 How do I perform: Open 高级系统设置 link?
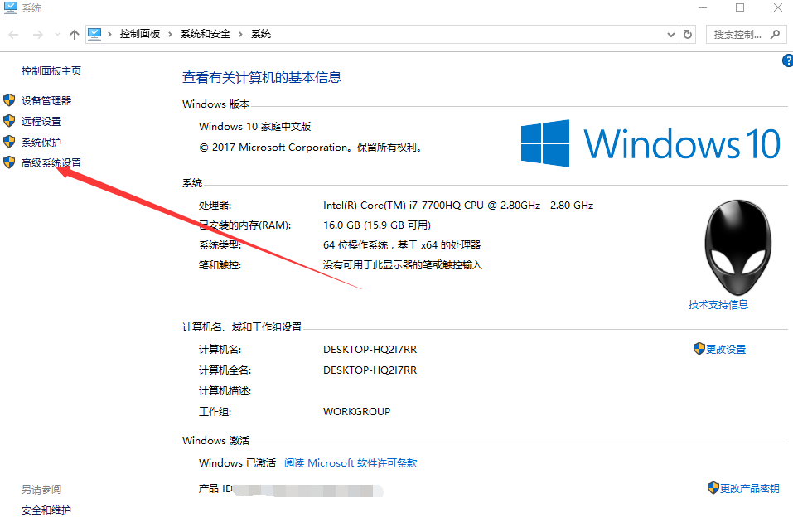coord(51,163)
